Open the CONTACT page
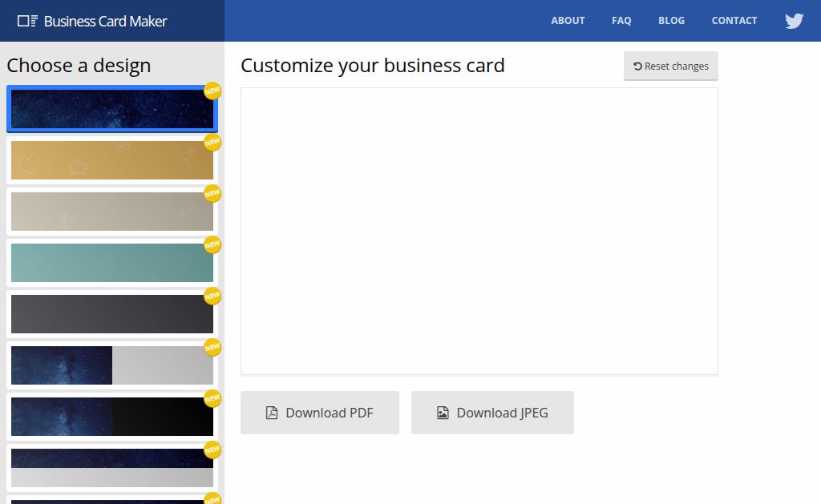The image size is (821, 504). (734, 20)
